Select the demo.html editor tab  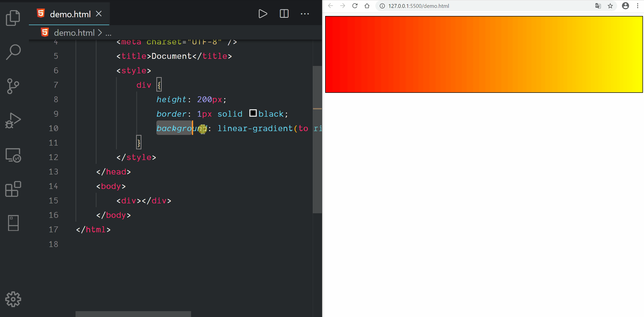[x=70, y=14]
